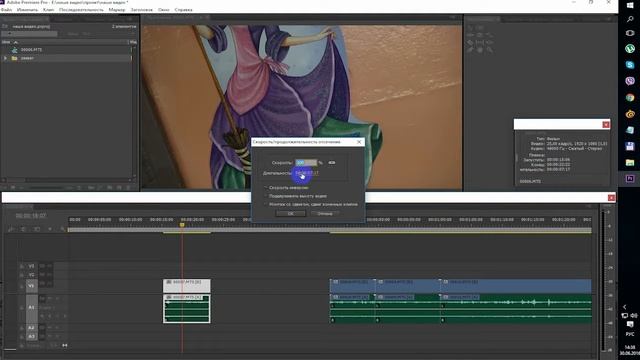Expand the folder bin in Project panel
Viewport: 640px width, 360px height.
5,58
